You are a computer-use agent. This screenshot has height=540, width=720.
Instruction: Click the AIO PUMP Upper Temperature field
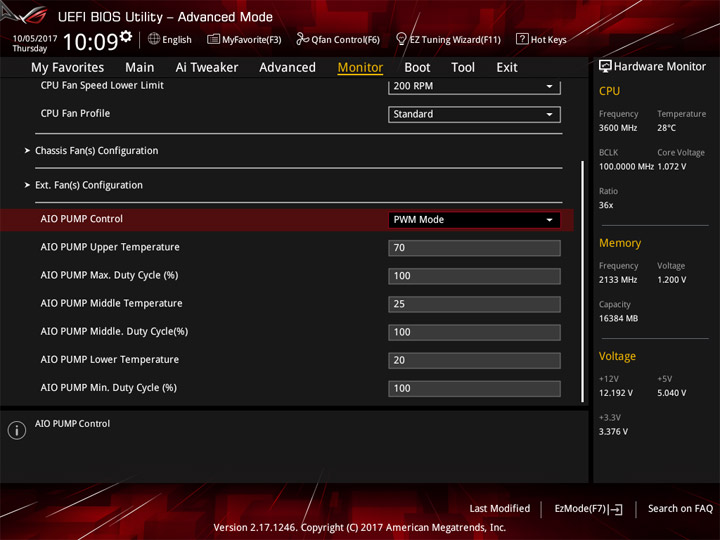tap(474, 248)
